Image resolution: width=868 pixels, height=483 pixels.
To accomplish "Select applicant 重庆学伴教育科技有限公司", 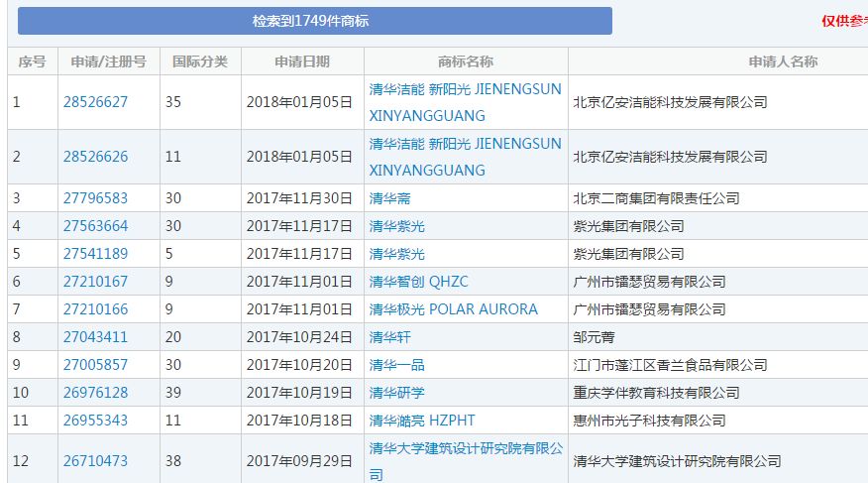I will (656, 392).
